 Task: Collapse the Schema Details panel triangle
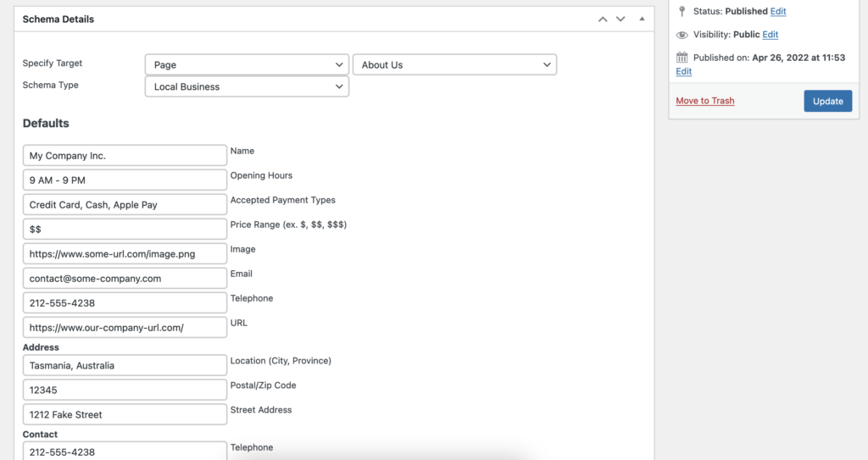click(642, 19)
